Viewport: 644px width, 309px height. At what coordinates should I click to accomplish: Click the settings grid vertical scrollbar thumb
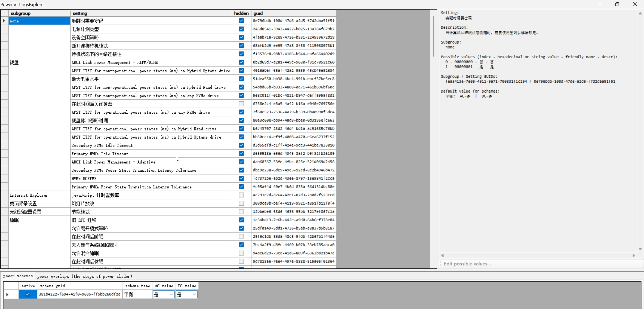pos(433,36)
